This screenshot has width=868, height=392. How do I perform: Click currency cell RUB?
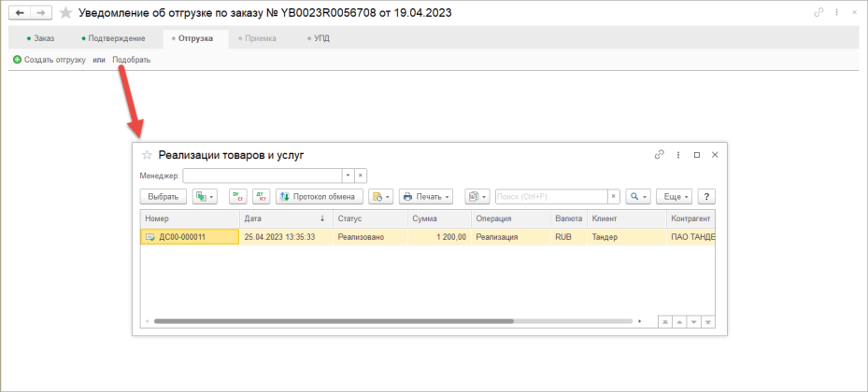tap(568, 237)
